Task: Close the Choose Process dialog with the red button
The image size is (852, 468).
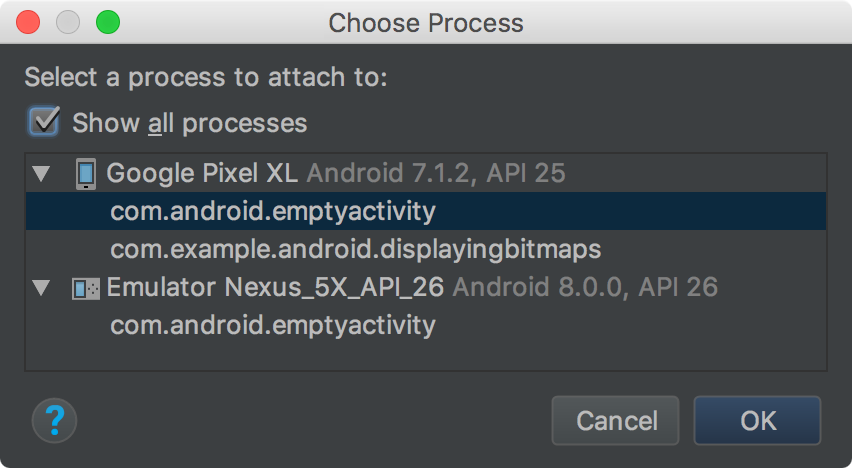Action: pyautogui.click(x=28, y=22)
